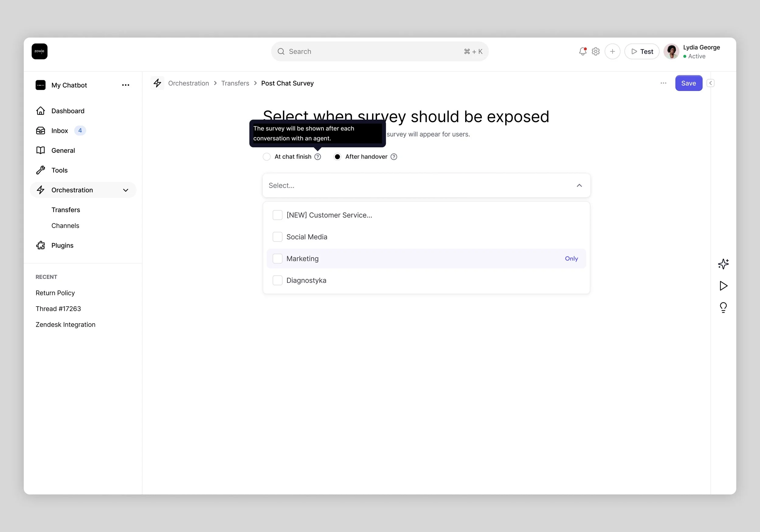Image resolution: width=760 pixels, height=532 pixels.
Task: Check the Social Media checkbox
Action: pyautogui.click(x=277, y=237)
